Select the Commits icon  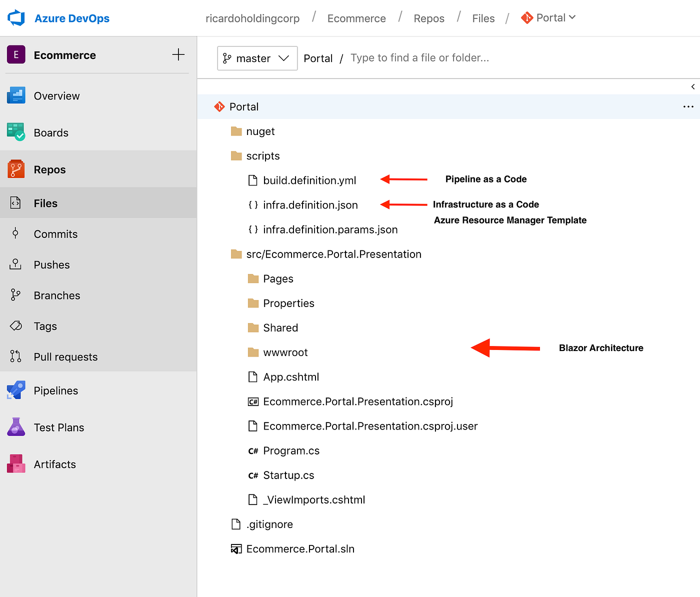click(16, 233)
